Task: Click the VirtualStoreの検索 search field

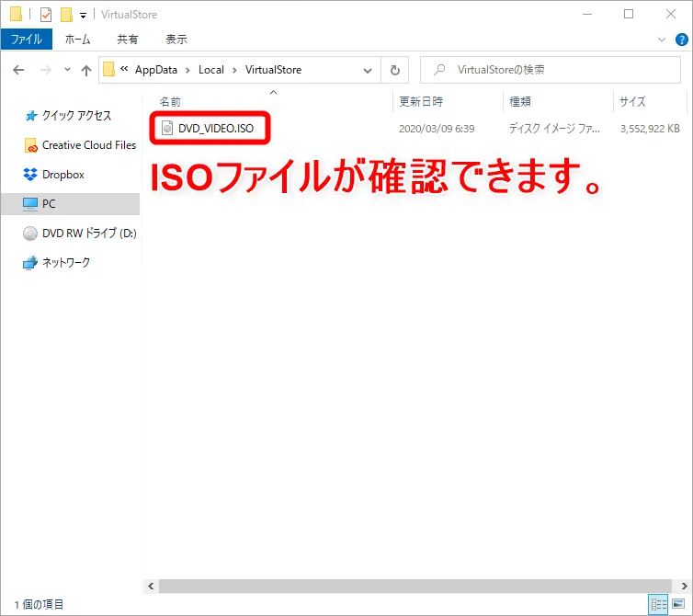Action: [x=551, y=70]
